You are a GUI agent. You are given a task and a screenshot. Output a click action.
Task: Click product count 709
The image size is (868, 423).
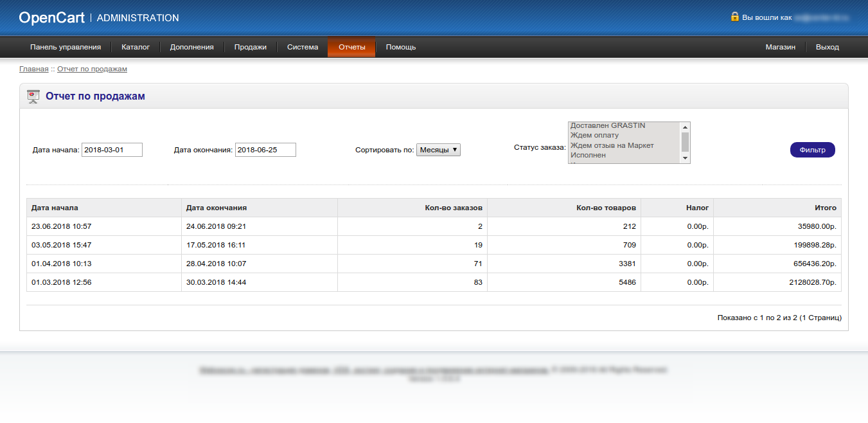[x=630, y=245]
